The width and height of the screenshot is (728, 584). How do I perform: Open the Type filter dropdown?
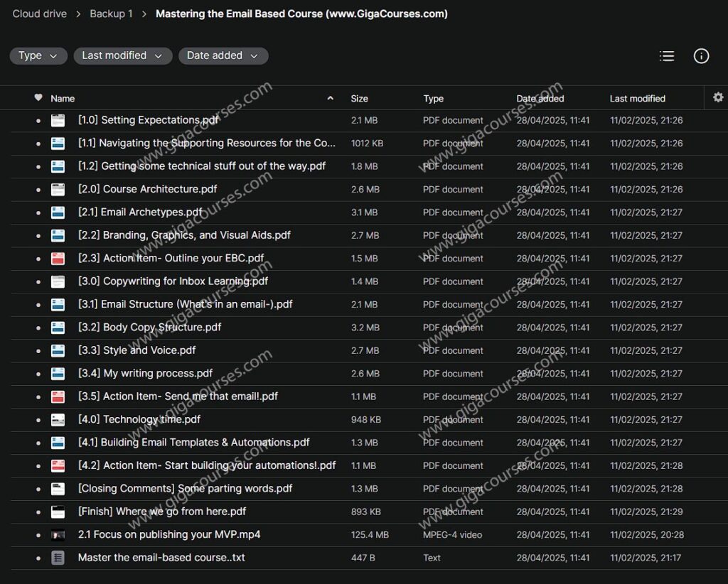(x=38, y=55)
